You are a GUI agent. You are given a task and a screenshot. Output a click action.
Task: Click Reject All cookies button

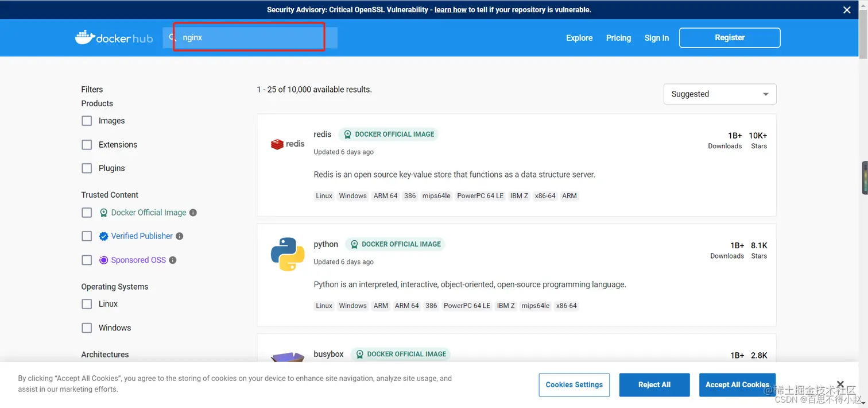[x=654, y=385]
